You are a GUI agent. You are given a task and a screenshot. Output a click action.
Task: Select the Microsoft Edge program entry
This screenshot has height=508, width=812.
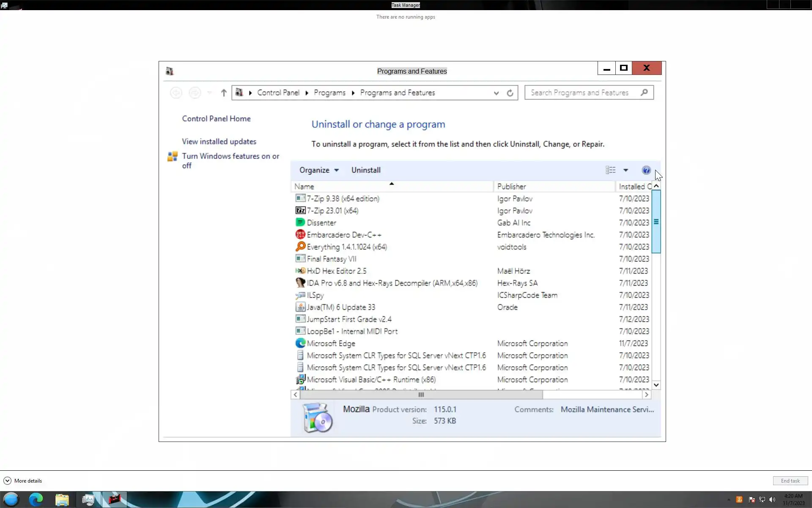tap(331, 343)
